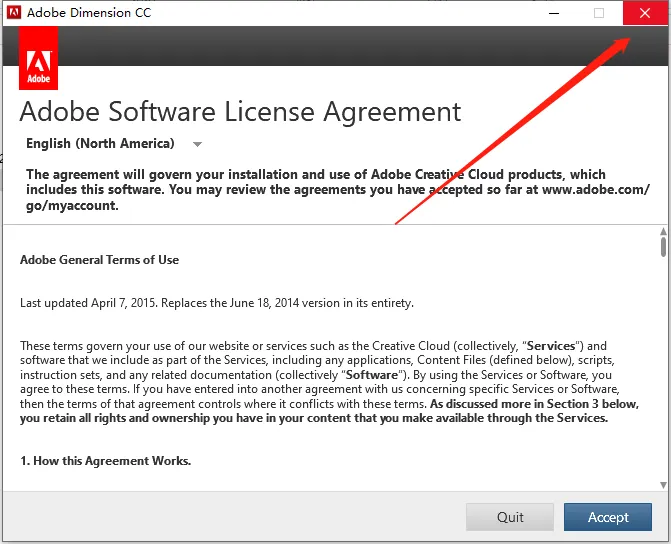Screen dimensions: 671x544
Task: Click the scrollbar down arrow in agreement text
Action: pyautogui.click(x=663, y=485)
